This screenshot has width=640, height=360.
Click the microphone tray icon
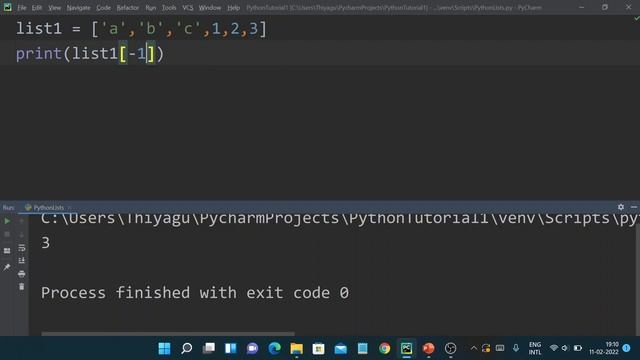pos(516,348)
